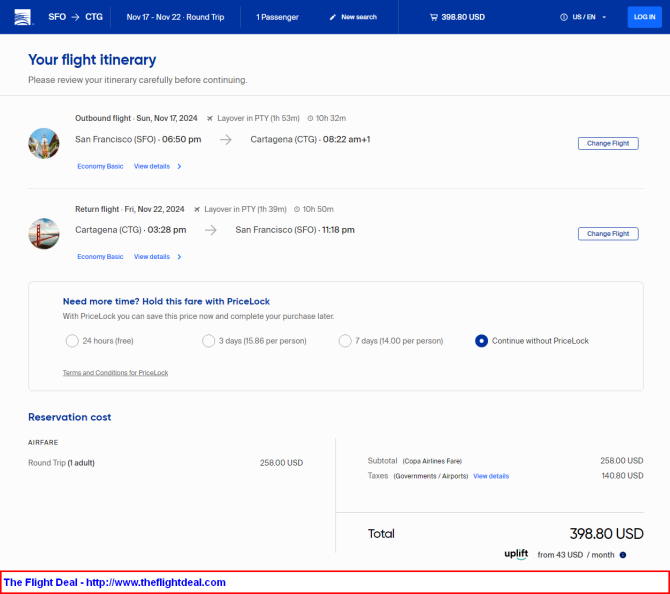Select Continue without PriceLock option

481,341
